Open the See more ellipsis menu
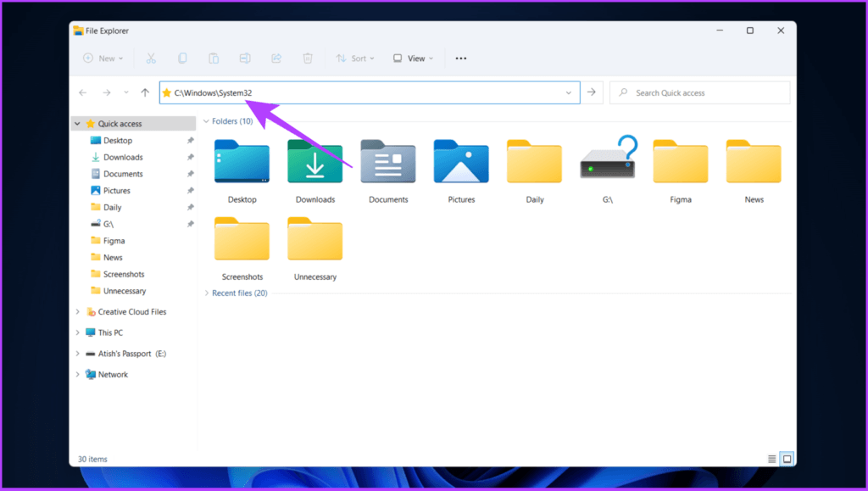This screenshot has width=868, height=491. [460, 59]
